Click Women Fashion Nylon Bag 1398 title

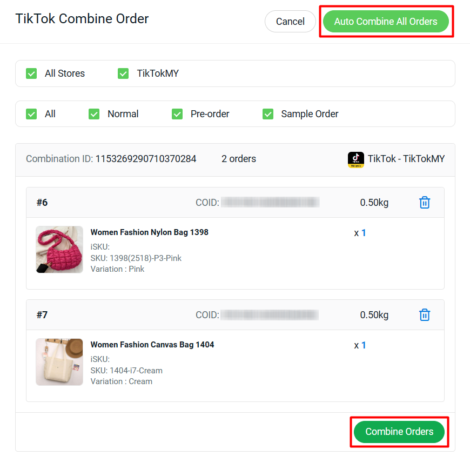click(149, 232)
